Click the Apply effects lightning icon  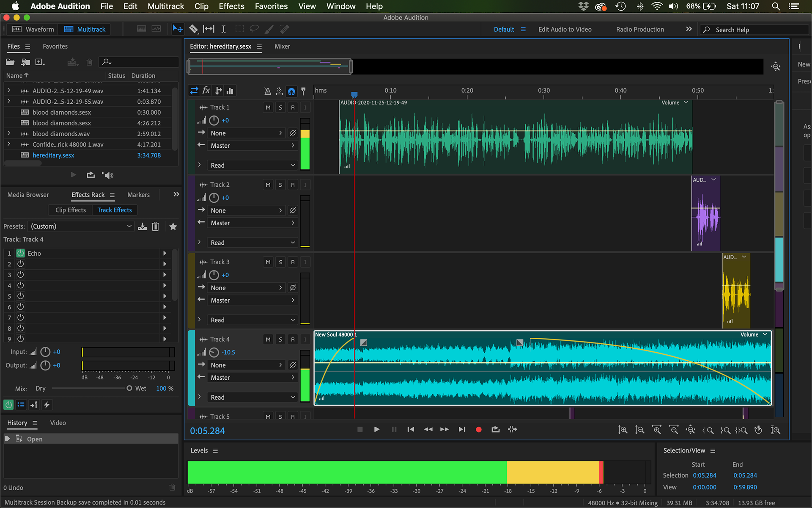[x=47, y=405]
